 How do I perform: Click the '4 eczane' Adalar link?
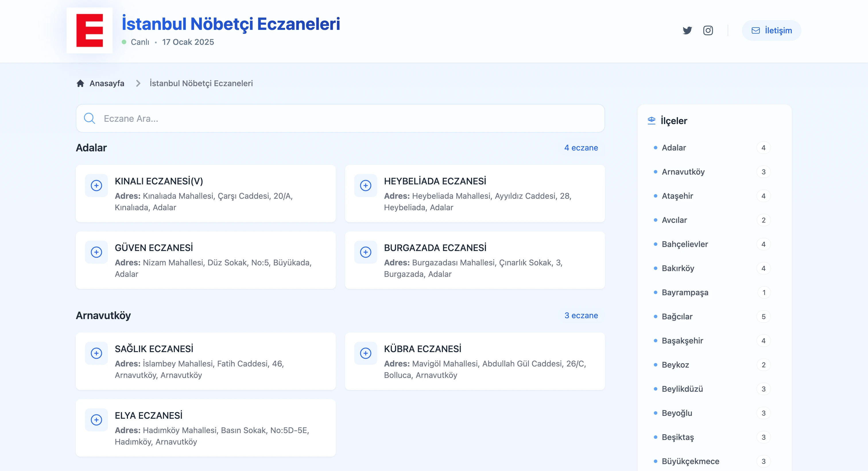click(581, 148)
